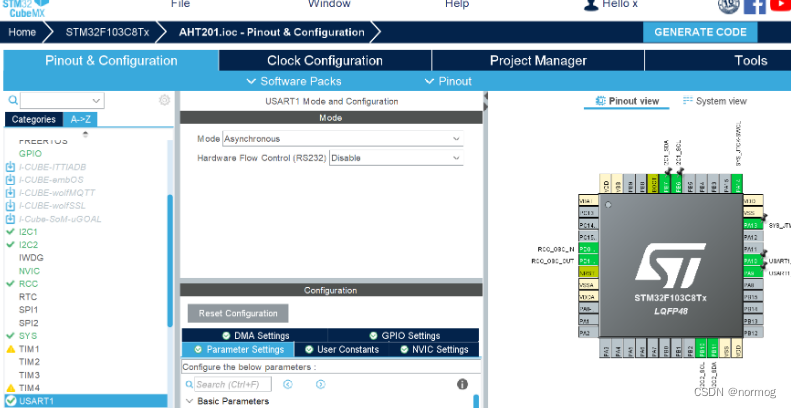Click the green PA13 pin on chip
The image size is (791, 408).
[x=751, y=225]
